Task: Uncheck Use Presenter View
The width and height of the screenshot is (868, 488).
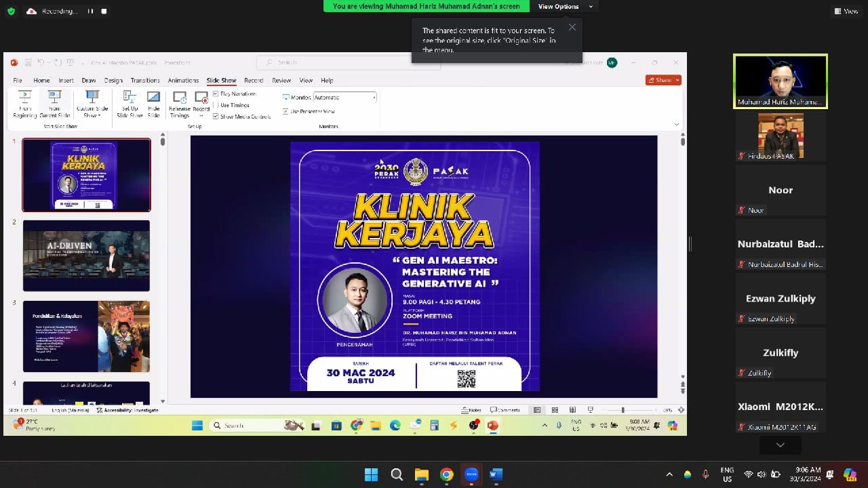Action: click(x=285, y=111)
